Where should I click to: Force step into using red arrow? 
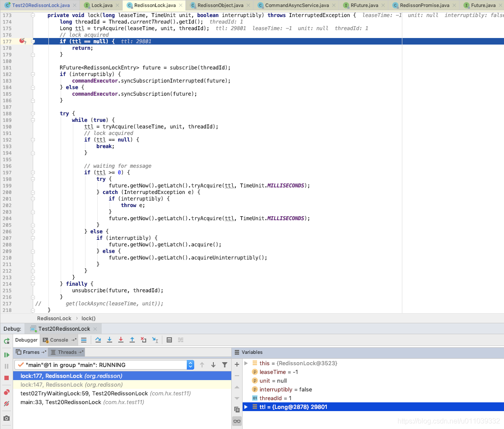(121, 340)
